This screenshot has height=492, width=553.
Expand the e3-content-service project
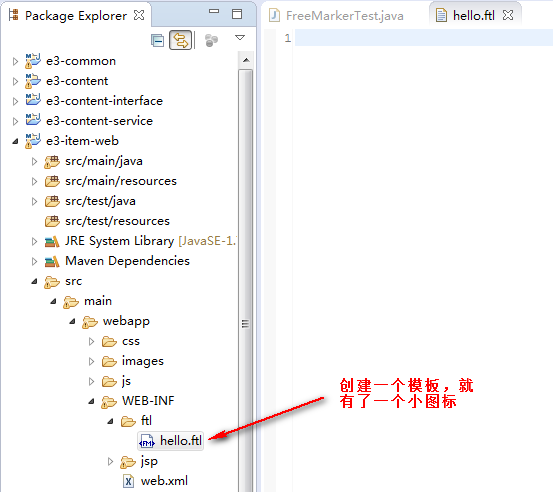[x=15, y=122]
